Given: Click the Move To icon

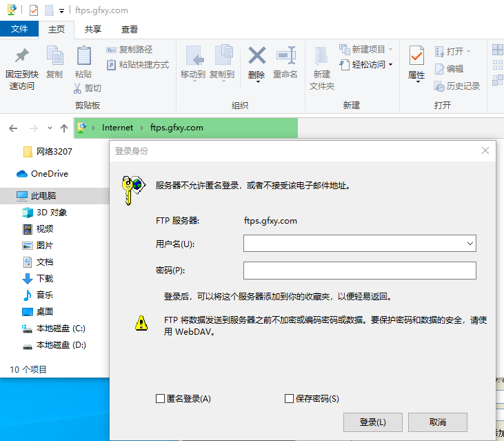Looking at the screenshot, I should (193, 57).
